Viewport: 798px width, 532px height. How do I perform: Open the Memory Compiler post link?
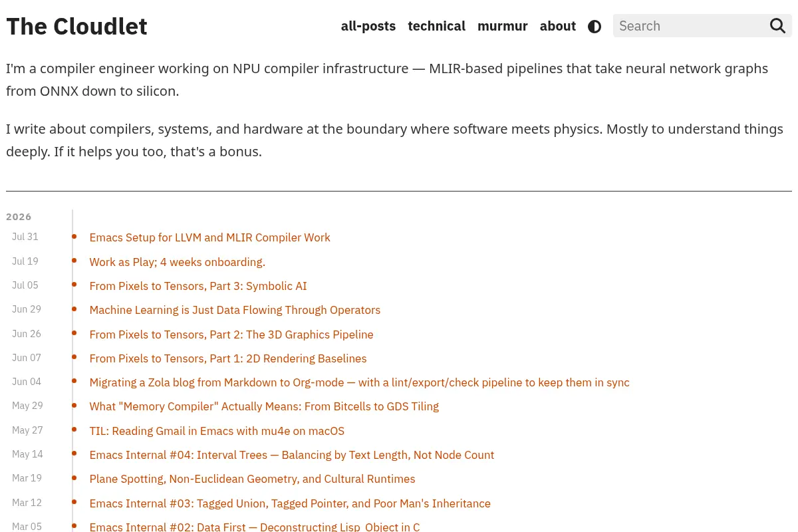tap(264, 406)
